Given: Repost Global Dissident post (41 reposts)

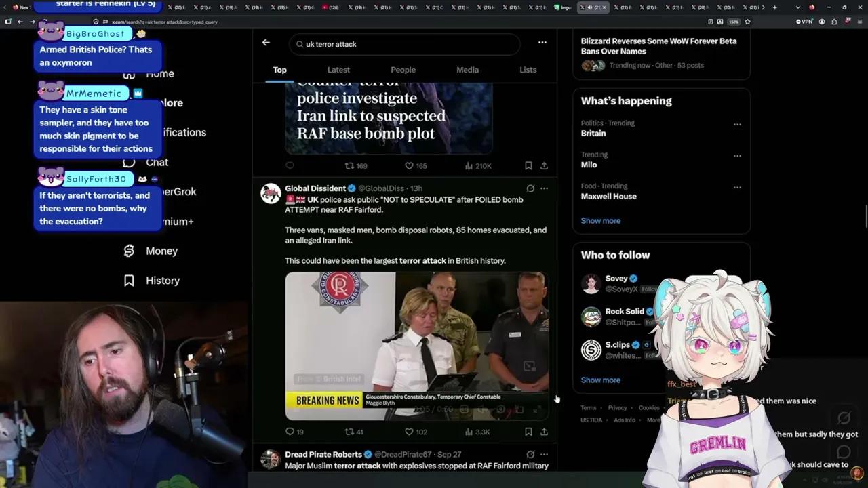Looking at the screenshot, I should tap(354, 432).
